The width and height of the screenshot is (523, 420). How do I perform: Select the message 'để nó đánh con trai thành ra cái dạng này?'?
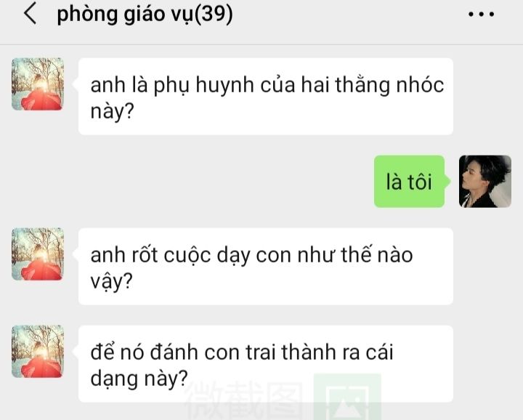[266, 363]
